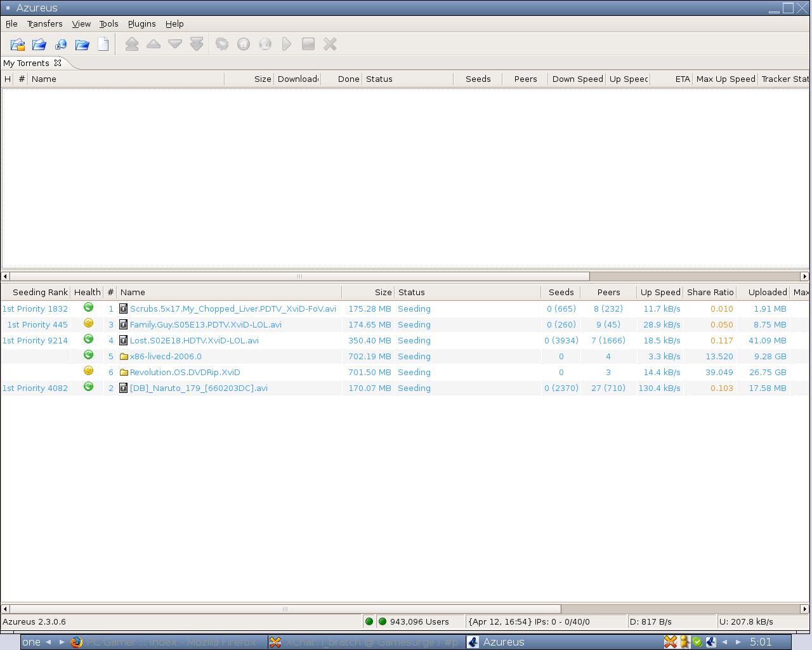Click the upper pane horizontal scrollbar thumb
Viewport: 812px width, 650px height.
[299, 276]
